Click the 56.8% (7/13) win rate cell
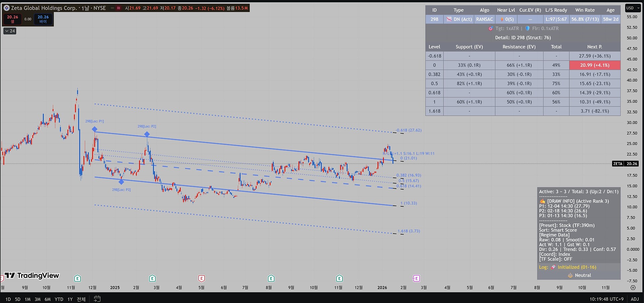Screen dimensions: 644x303 [x=585, y=19]
